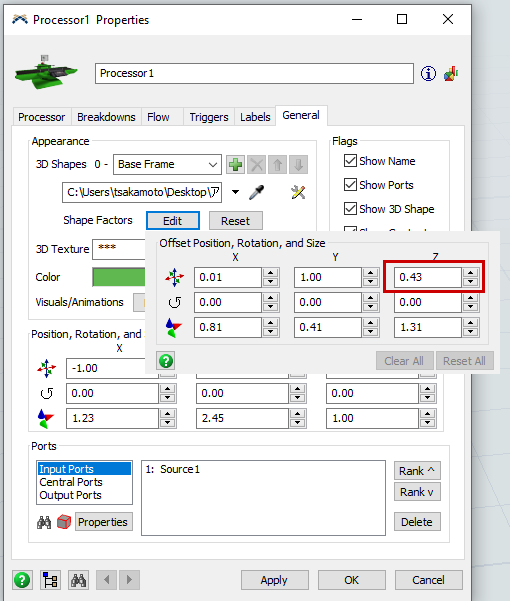Click the blue information icon beside name field

(428, 73)
